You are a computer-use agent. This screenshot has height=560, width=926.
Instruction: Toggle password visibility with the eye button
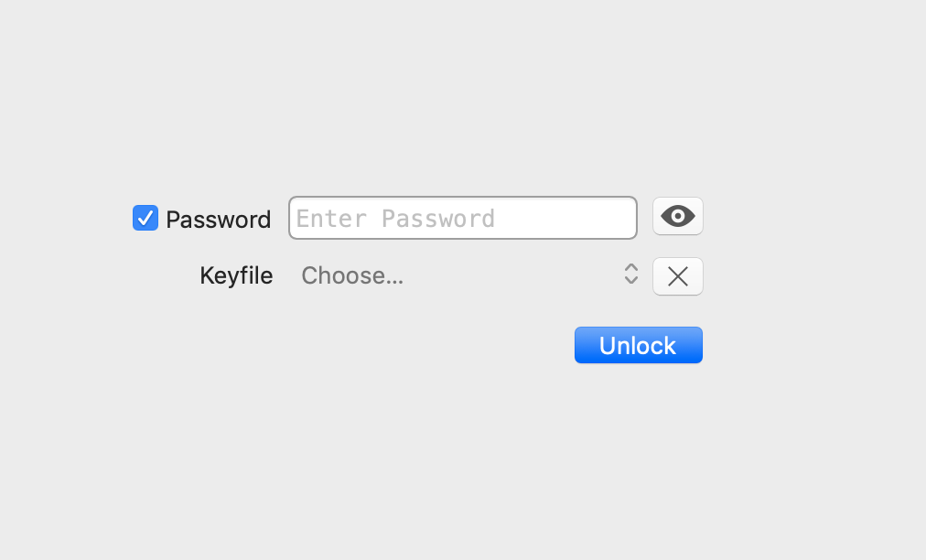pos(677,216)
